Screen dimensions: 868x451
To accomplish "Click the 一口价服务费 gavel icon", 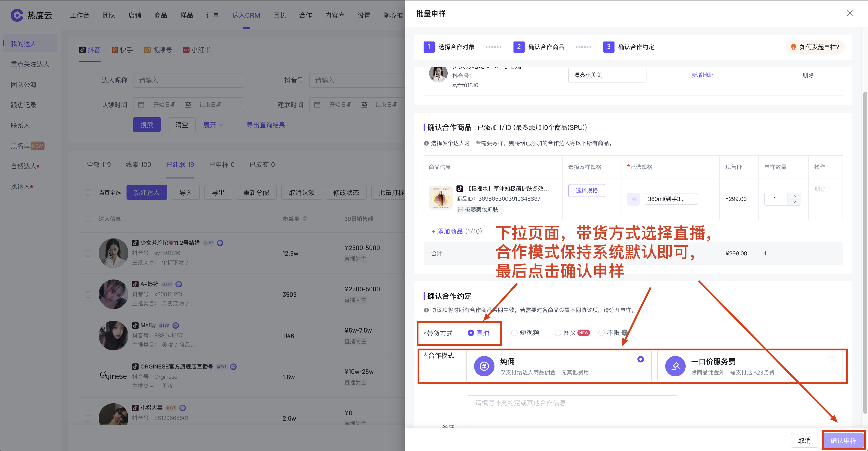I will pos(675,366).
